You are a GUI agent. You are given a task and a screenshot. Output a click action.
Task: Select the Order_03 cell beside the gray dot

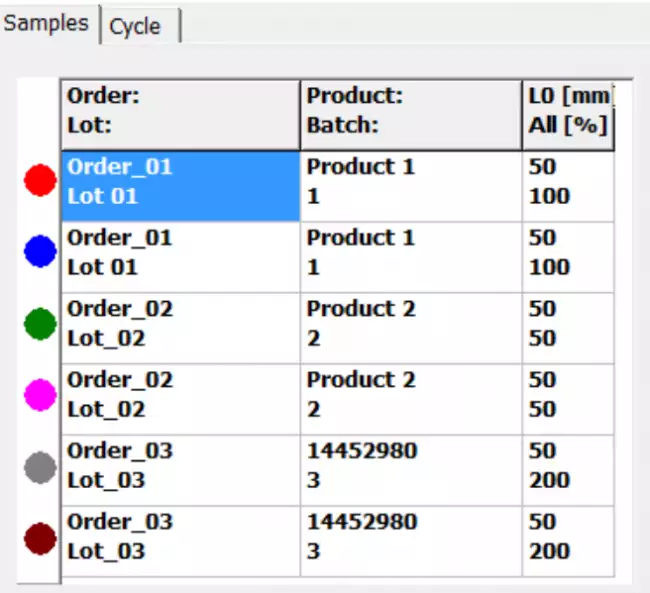point(180,467)
